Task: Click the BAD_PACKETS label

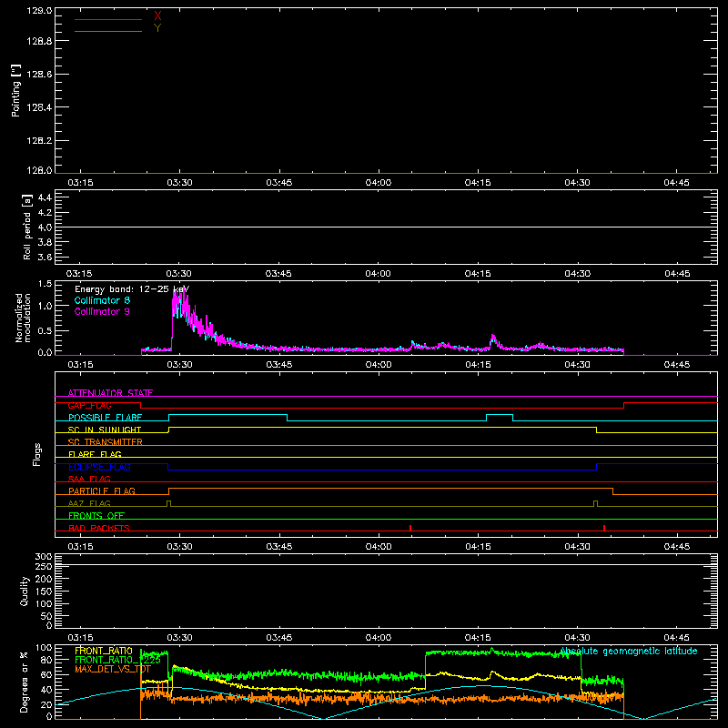Action: point(99,528)
